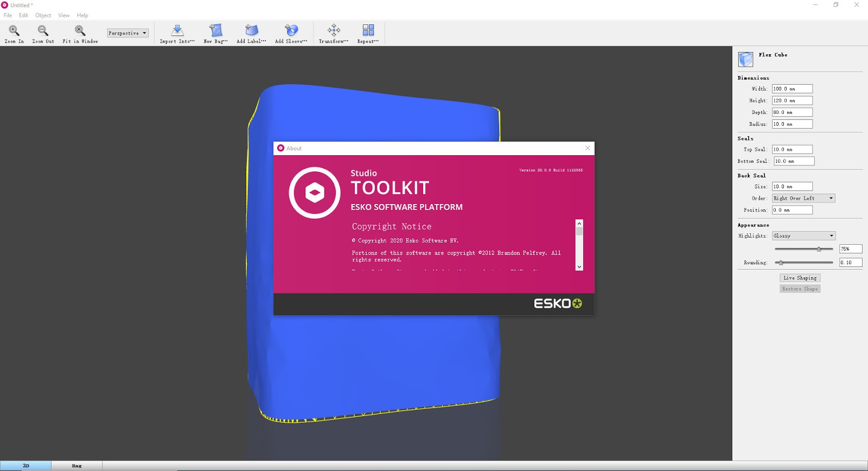Image resolution: width=868 pixels, height=471 pixels.
Task: Click the About scrollbar up arrow
Action: (579, 223)
